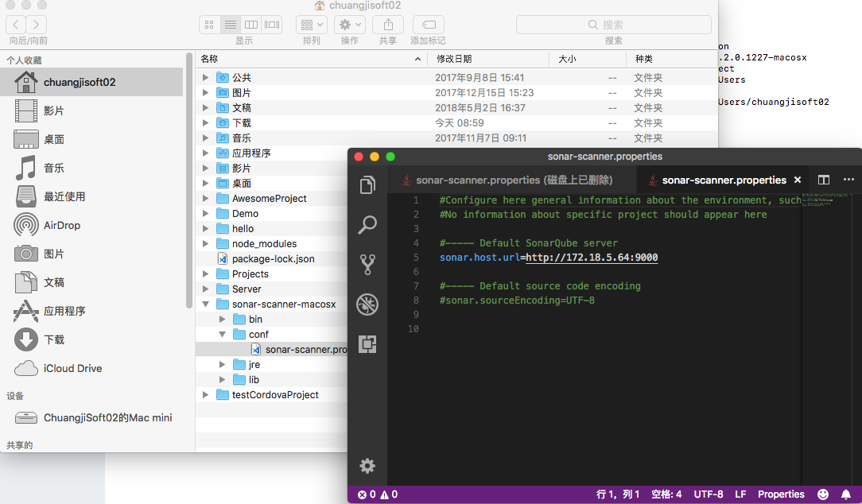862x504 pixels.
Task: Expand the bin folder
Action: tap(222, 320)
